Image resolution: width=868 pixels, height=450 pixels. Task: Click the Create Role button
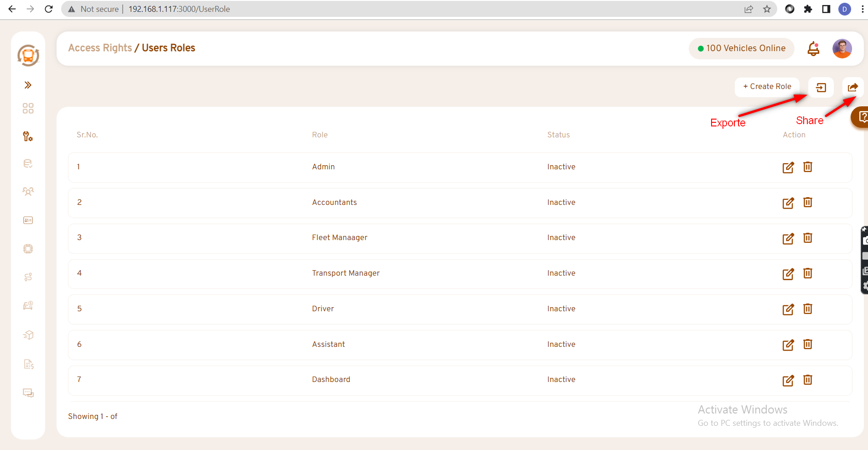[x=767, y=87]
